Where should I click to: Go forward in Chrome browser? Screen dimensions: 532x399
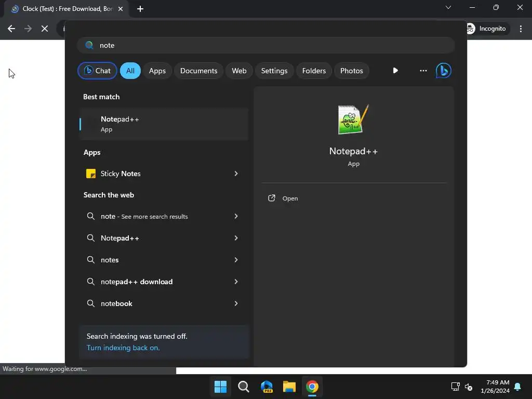pos(28,29)
